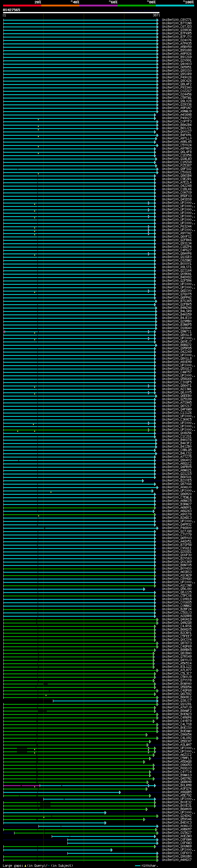Click UniRef100_A9QQB5 label
Viewport: 197px width, 868px height.
pos(177,792)
